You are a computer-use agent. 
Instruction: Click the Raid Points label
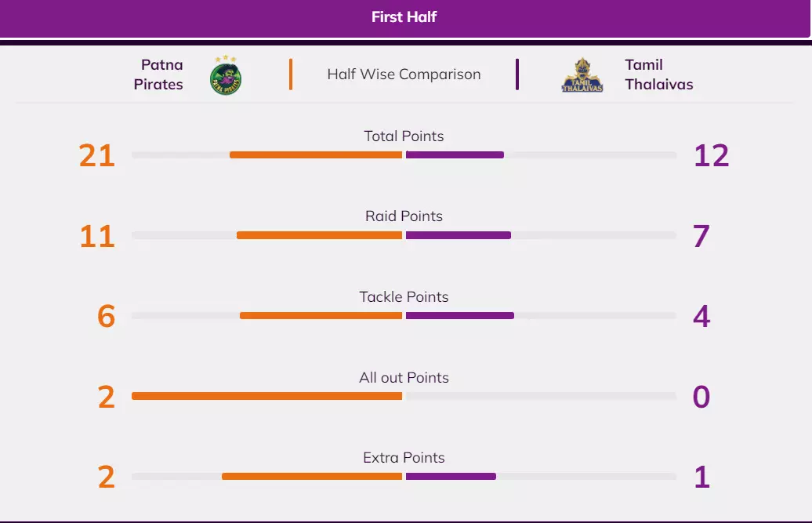404,216
